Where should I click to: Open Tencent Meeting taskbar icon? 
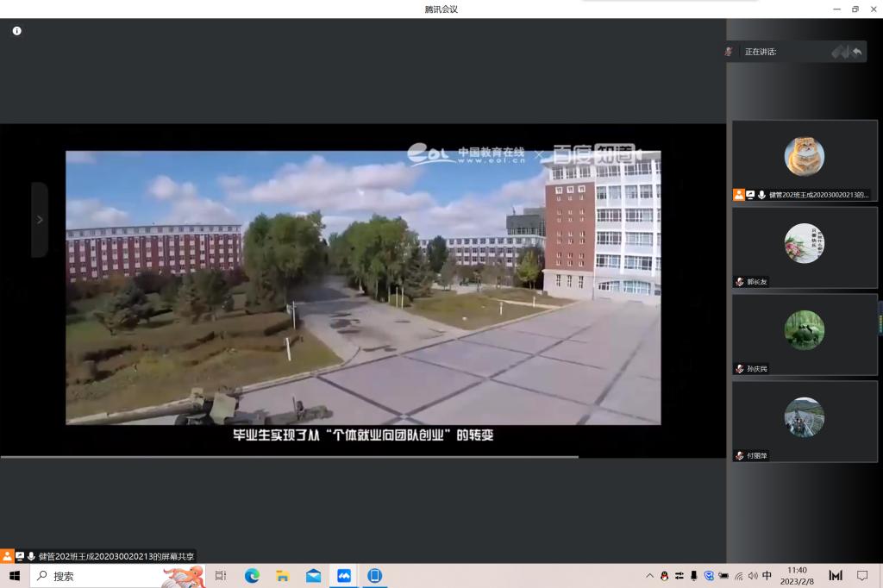344,576
